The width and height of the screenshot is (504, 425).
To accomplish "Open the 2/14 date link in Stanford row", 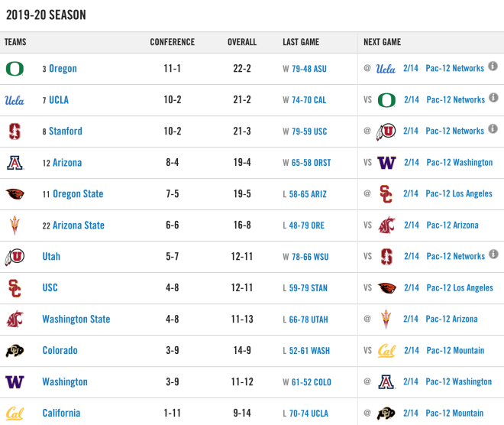I will (411, 131).
